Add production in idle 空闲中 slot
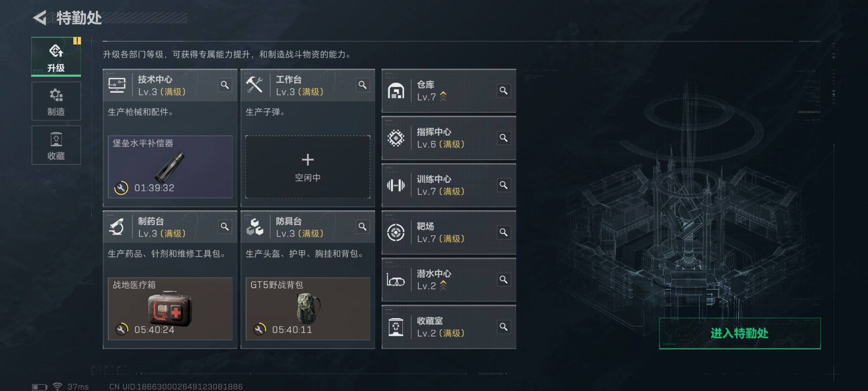868x391 pixels. point(308,167)
